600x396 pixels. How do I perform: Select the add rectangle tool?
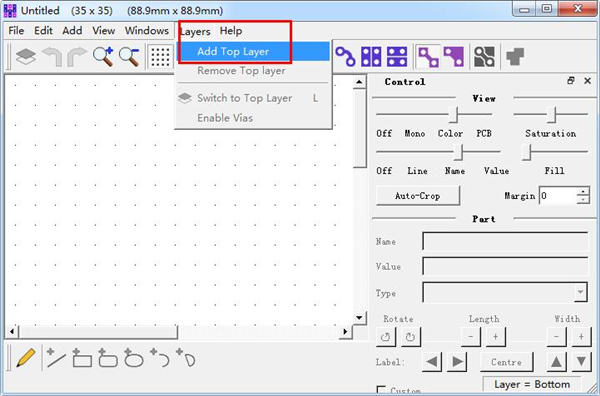coord(82,358)
